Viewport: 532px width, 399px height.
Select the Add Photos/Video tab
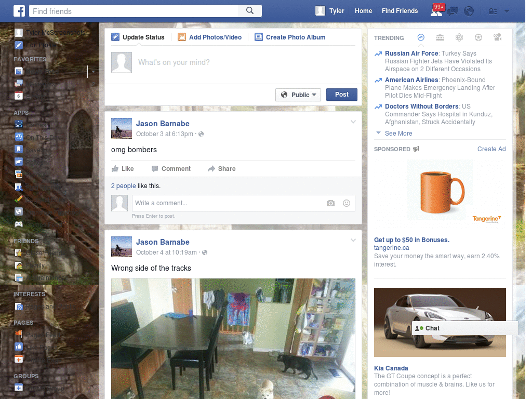tap(210, 37)
